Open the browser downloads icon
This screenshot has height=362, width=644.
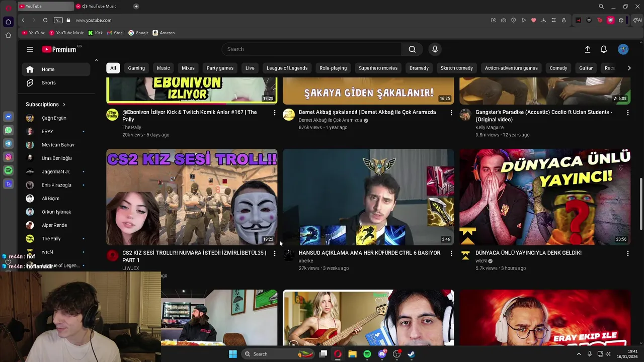(543, 20)
